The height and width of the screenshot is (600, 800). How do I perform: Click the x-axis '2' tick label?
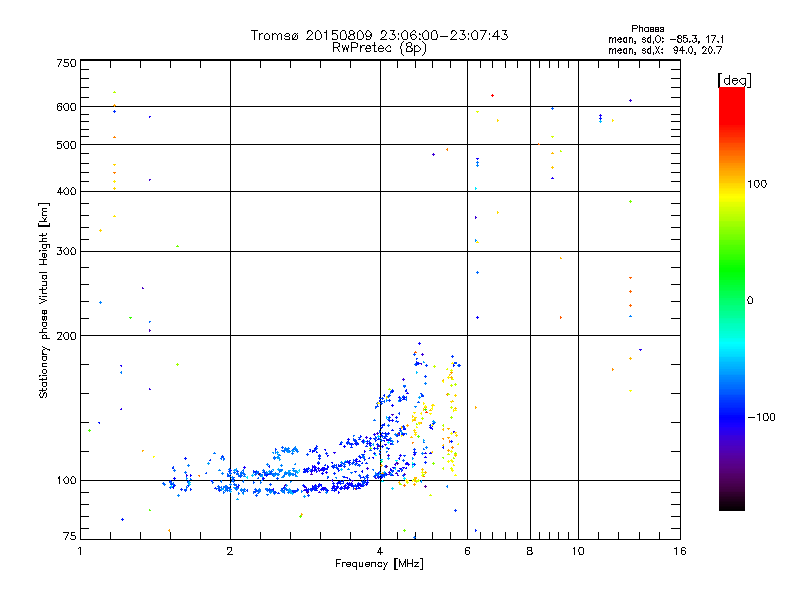(230, 551)
